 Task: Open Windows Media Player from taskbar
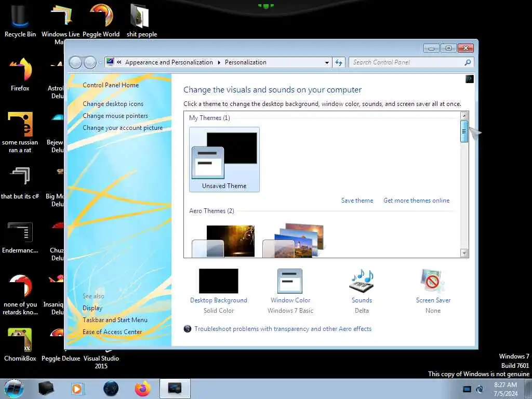[x=77, y=389]
